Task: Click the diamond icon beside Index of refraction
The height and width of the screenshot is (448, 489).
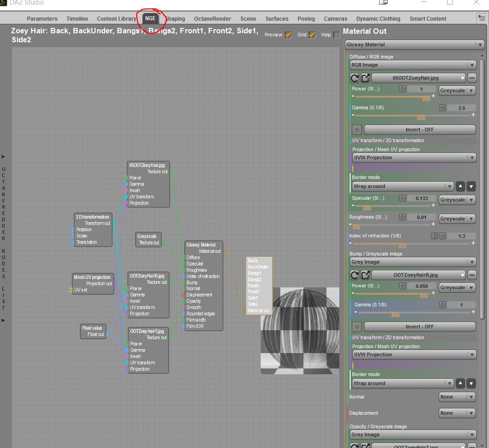Action: coord(442,236)
